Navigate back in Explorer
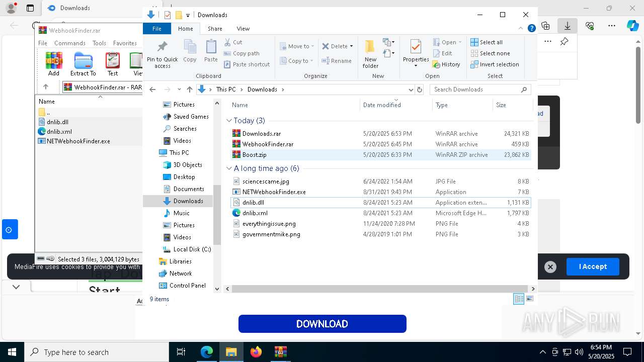 [152, 89]
